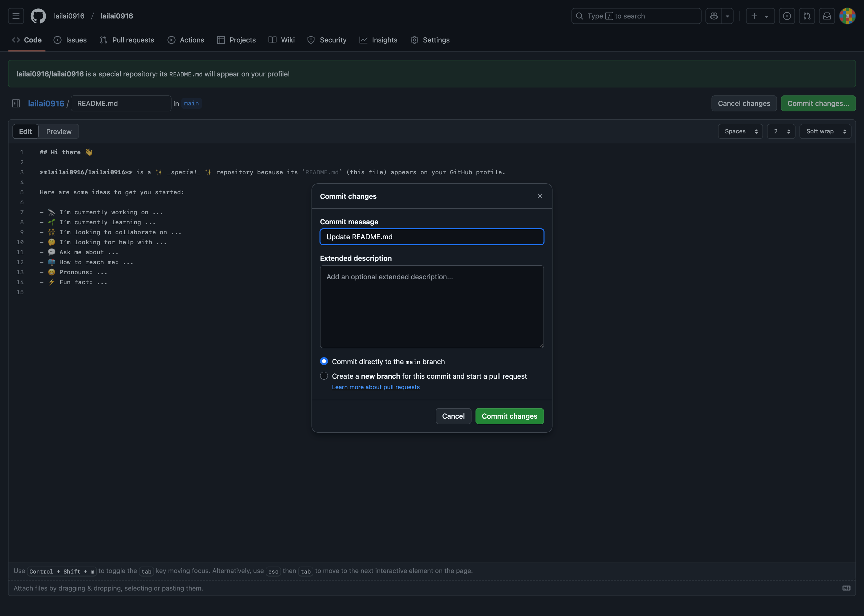This screenshot has height=616, width=864.
Task: Click the green Commit changes dialog button
Action: click(x=509, y=416)
